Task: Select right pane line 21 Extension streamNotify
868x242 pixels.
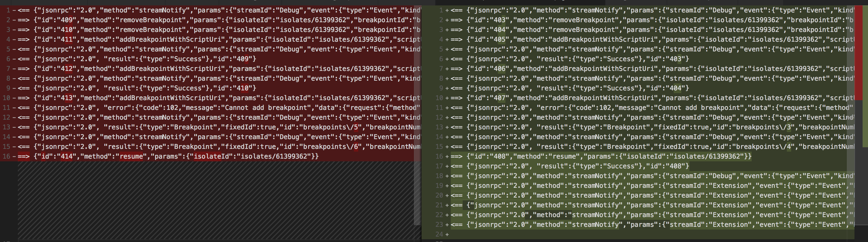Action: (x=652, y=206)
